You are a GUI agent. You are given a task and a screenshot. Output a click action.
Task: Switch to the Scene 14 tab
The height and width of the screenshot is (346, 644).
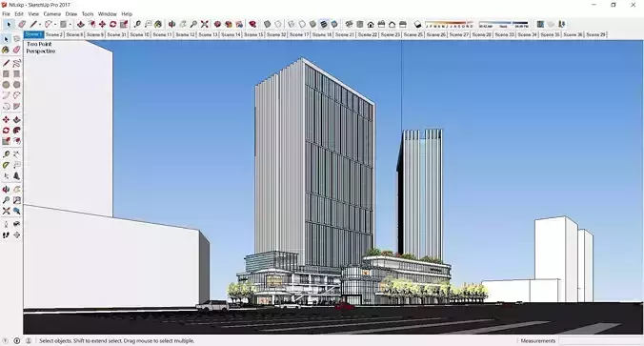[x=231, y=34]
